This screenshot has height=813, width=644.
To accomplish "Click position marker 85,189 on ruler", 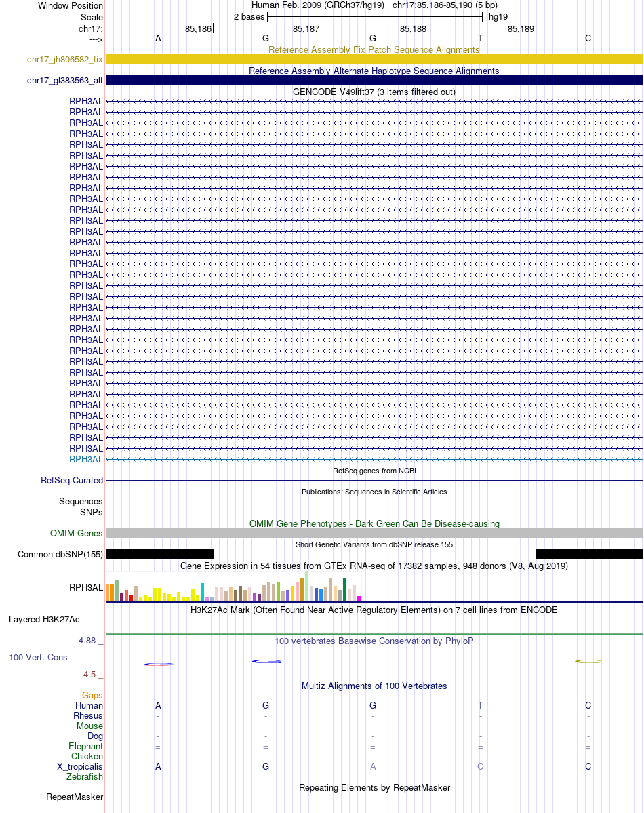I will 521,29.
